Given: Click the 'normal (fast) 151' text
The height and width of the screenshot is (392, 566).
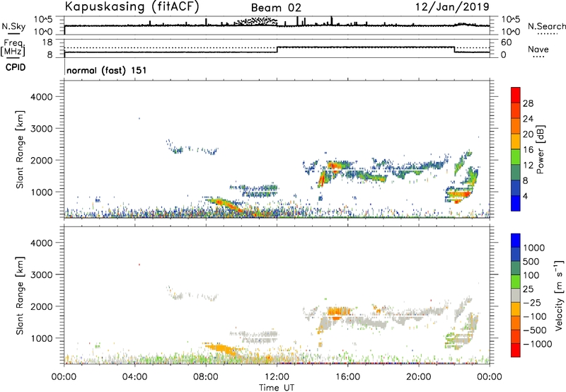Looking at the screenshot, I should click(x=107, y=70).
